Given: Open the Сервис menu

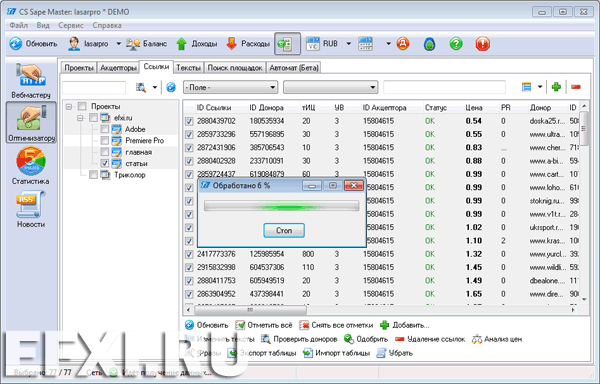Looking at the screenshot, I should (x=71, y=25).
